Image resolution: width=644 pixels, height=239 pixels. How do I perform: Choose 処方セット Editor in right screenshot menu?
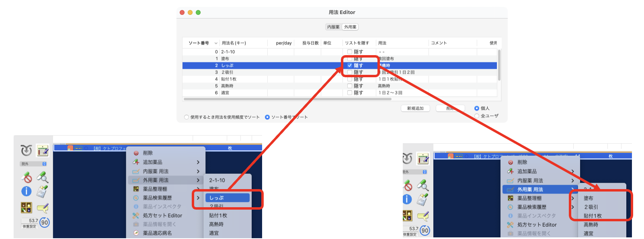(537, 225)
